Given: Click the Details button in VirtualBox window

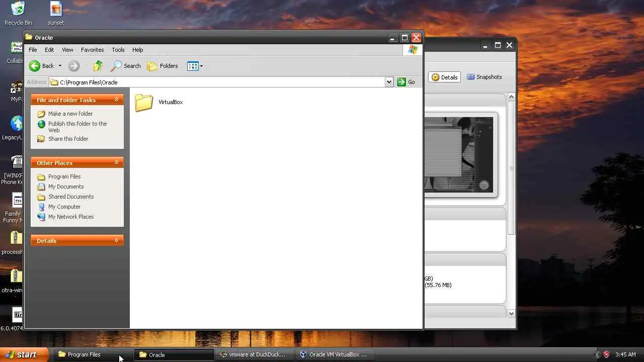Looking at the screenshot, I should 445,77.
